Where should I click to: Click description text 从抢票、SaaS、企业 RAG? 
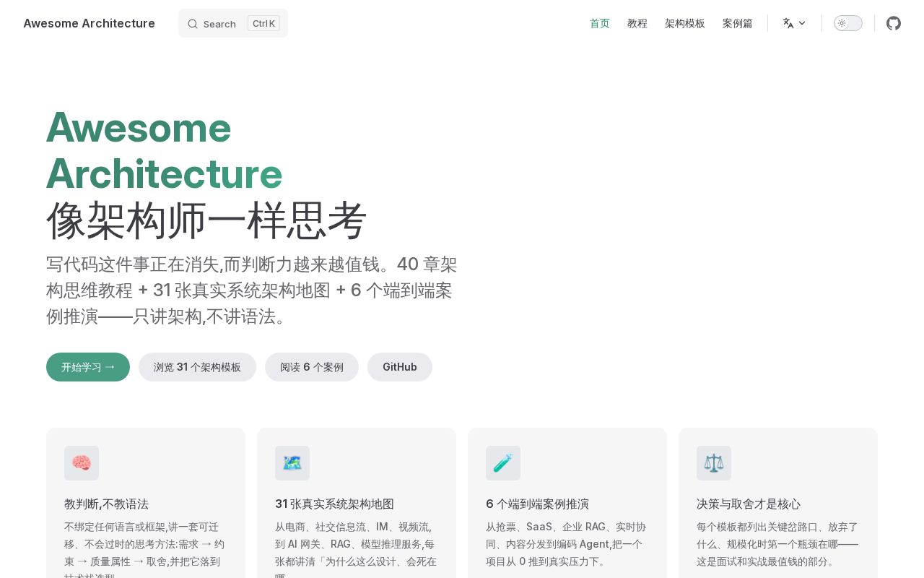(x=566, y=544)
